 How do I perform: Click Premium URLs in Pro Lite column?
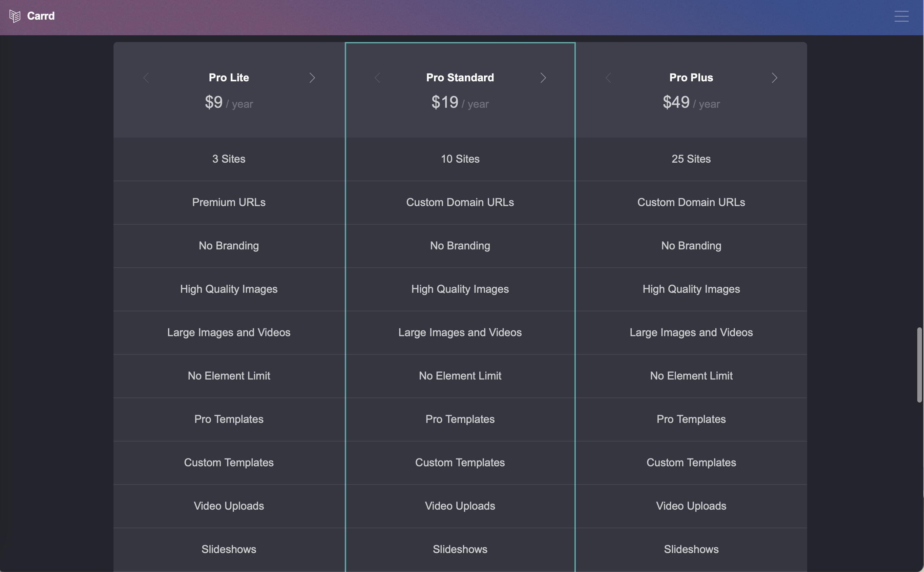click(229, 202)
